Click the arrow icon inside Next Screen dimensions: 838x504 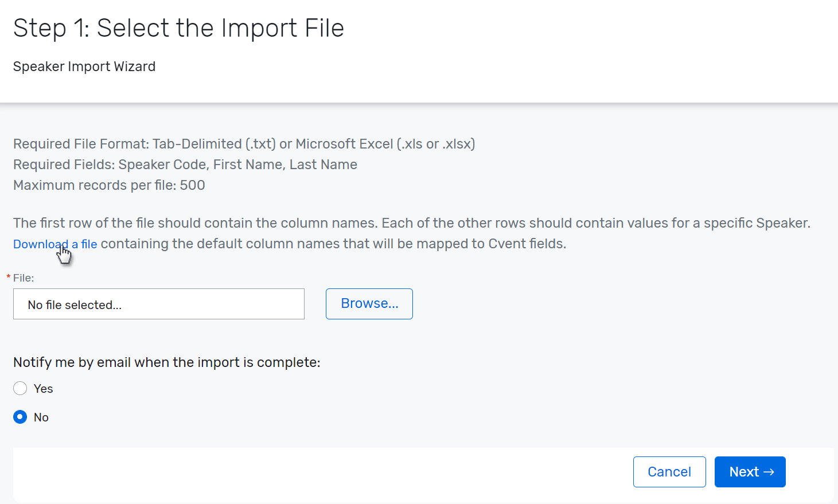coord(769,472)
